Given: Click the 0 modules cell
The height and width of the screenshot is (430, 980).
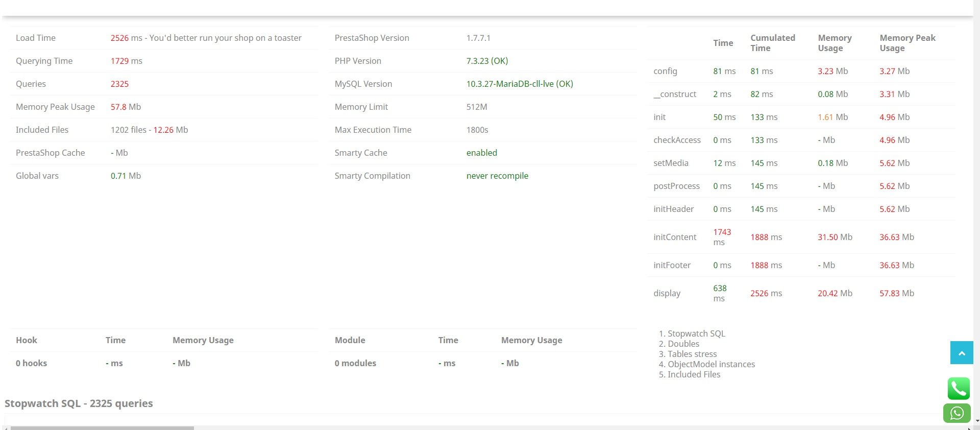Looking at the screenshot, I should [x=355, y=363].
